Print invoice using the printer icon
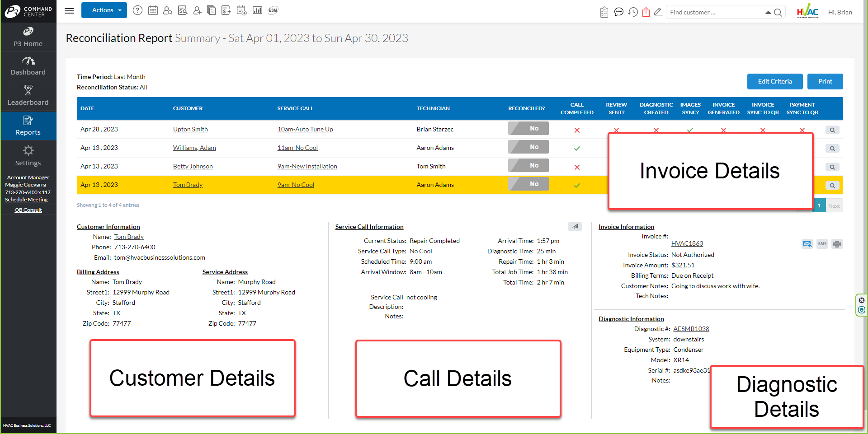 click(x=837, y=244)
